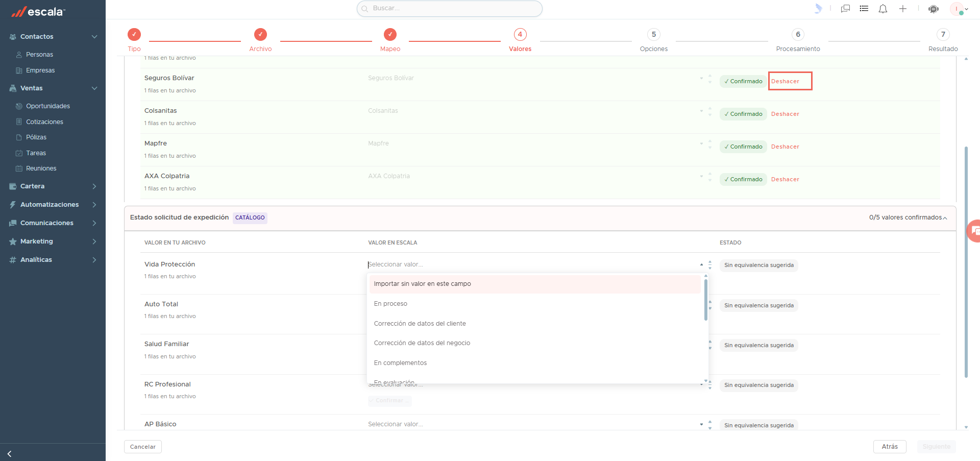The image size is (980, 461).
Task: Collapse the Ventas section chevron
Action: 94,88
